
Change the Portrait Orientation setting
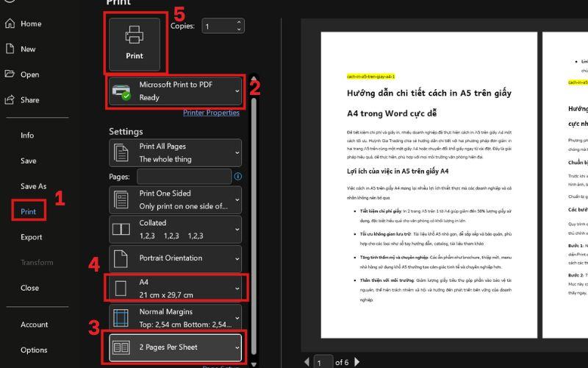tap(175, 258)
